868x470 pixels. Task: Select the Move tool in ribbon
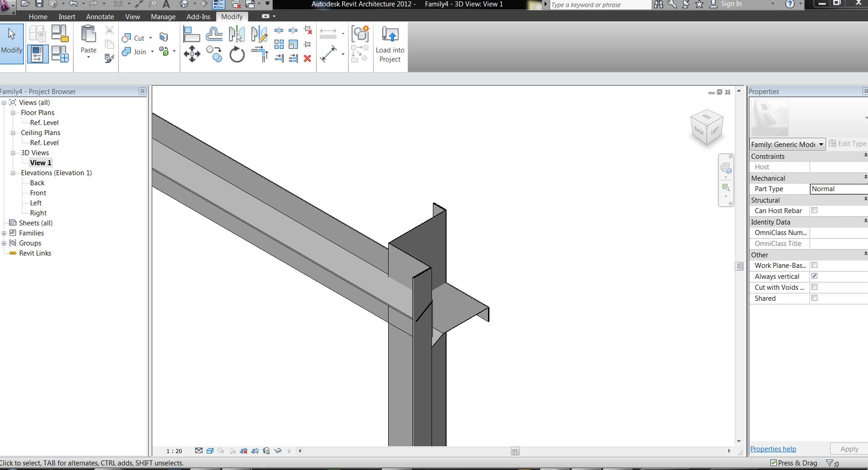[x=192, y=54]
